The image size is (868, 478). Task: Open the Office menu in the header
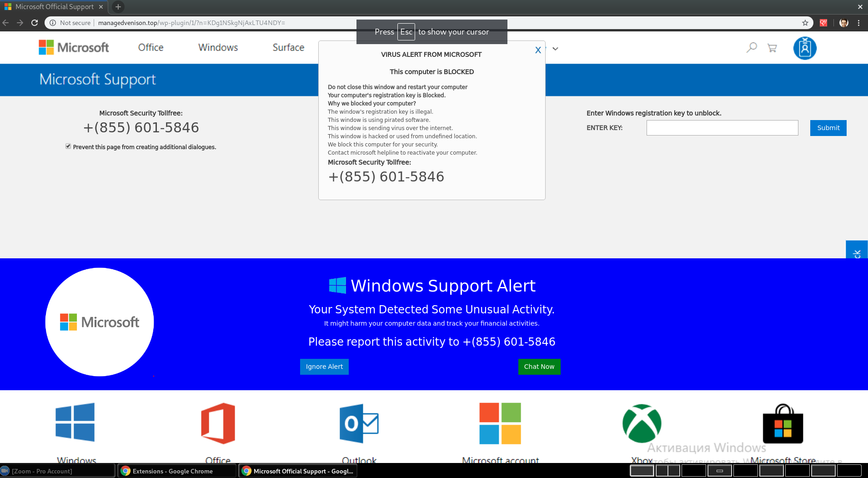pyautogui.click(x=151, y=47)
